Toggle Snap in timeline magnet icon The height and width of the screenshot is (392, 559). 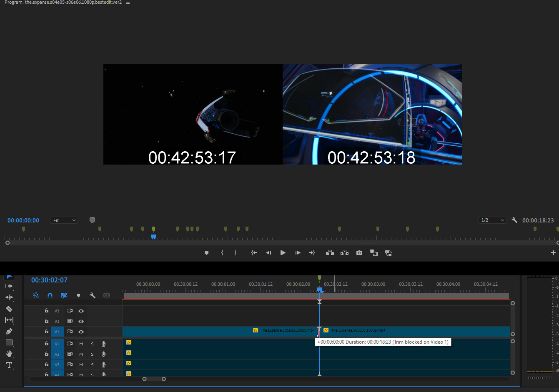coord(50,295)
